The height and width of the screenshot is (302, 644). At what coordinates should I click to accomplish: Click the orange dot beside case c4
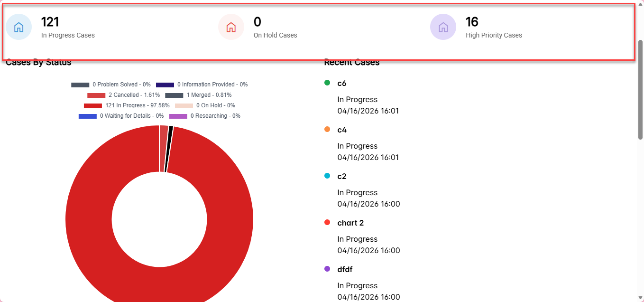[x=327, y=130]
